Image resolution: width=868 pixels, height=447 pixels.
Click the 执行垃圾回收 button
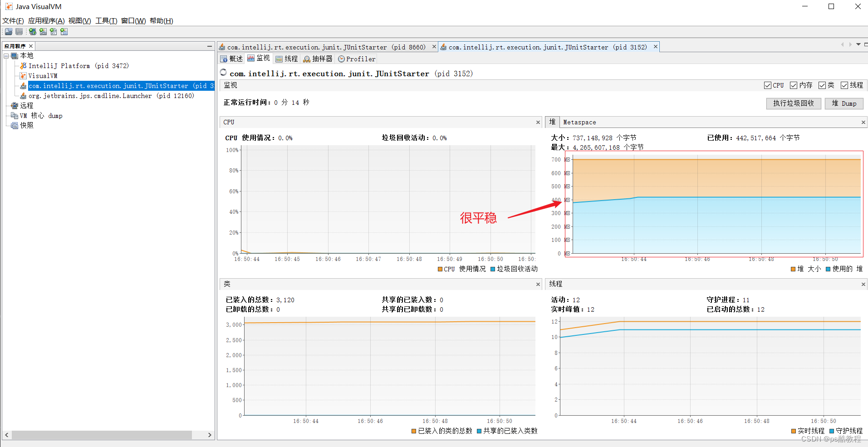794,103
